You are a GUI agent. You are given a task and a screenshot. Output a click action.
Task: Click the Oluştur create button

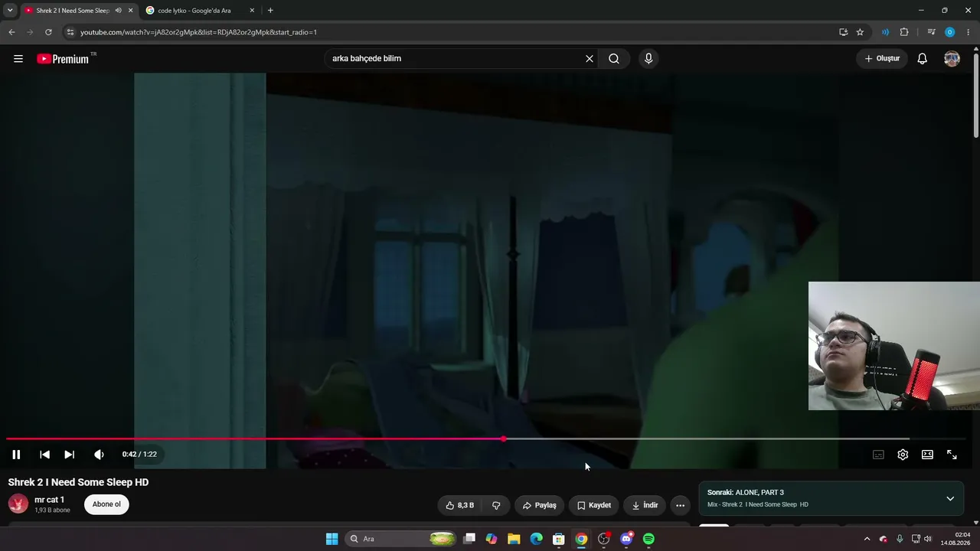882,59
